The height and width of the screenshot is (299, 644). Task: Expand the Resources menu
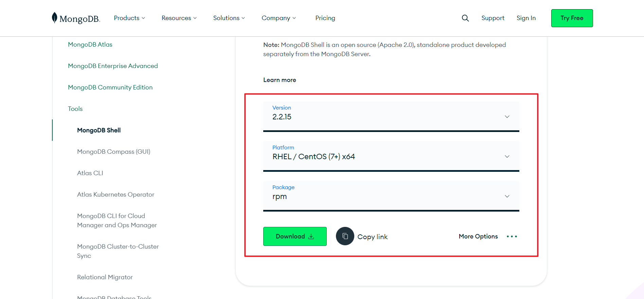click(179, 18)
